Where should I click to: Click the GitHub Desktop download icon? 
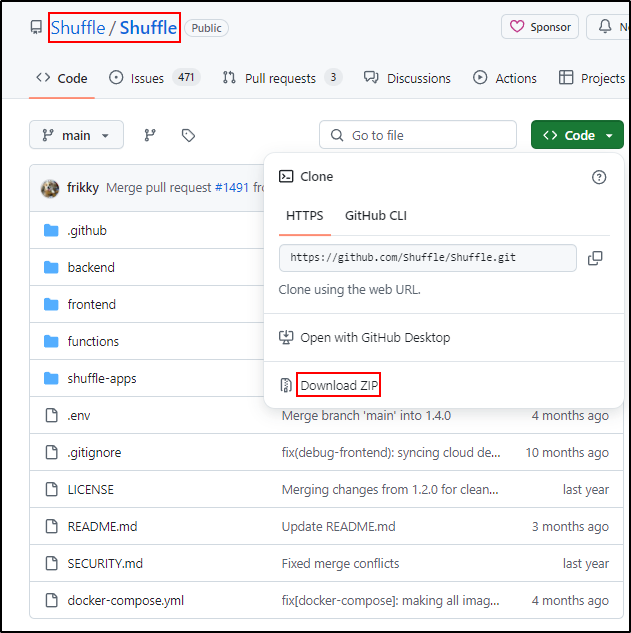pos(286,337)
